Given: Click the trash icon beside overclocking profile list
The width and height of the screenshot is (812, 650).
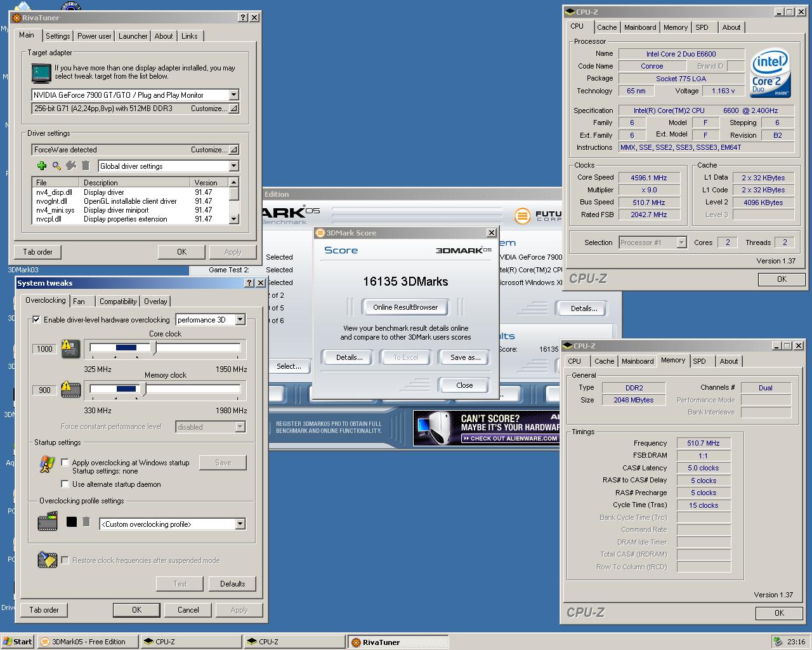Looking at the screenshot, I should coord(86,522).
